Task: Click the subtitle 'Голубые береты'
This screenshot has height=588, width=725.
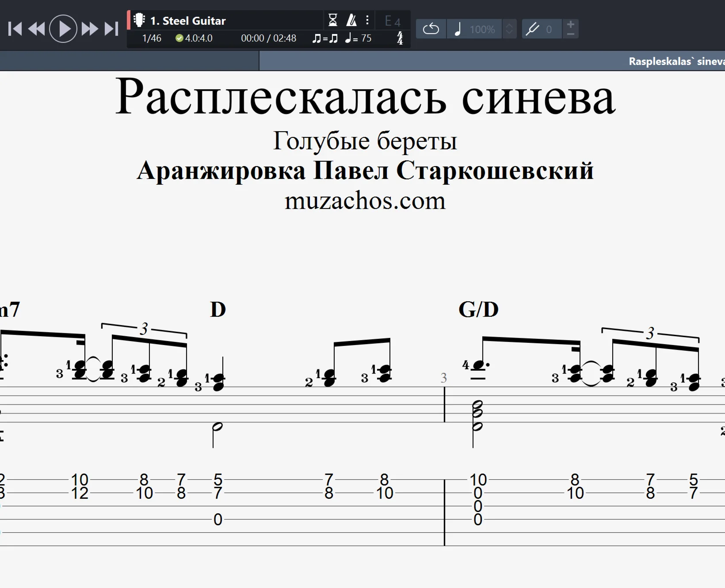Action: [365, 141]
